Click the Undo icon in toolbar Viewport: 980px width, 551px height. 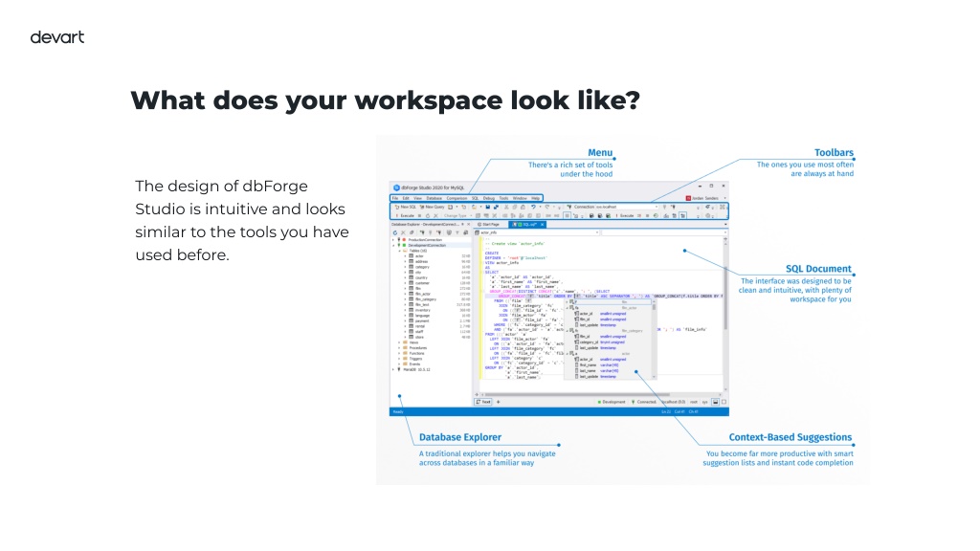(x=533, y=207)
